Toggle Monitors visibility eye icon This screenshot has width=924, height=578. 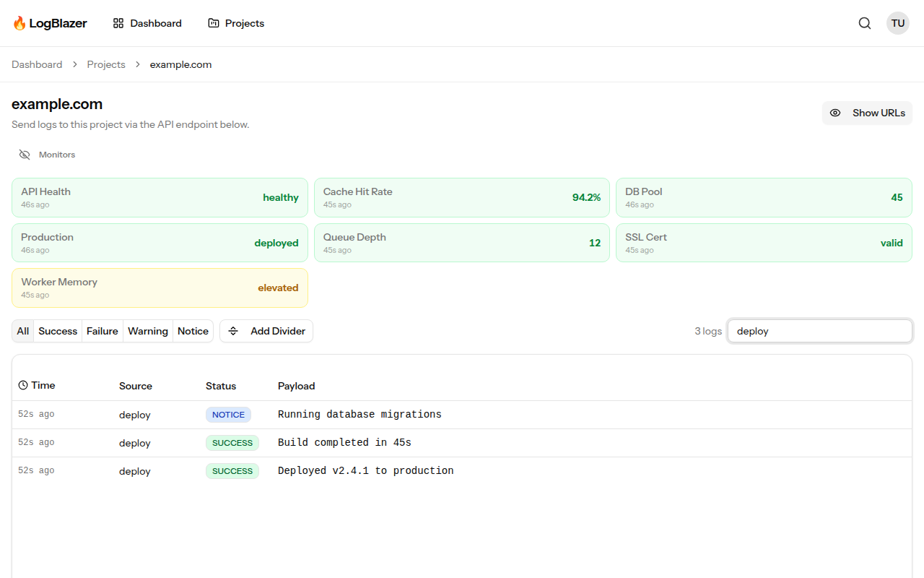25,155
